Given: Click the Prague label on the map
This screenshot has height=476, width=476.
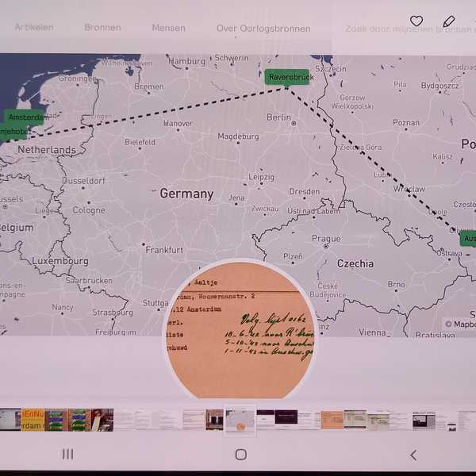Looking at the screenshot, I should tap(326, 238).
